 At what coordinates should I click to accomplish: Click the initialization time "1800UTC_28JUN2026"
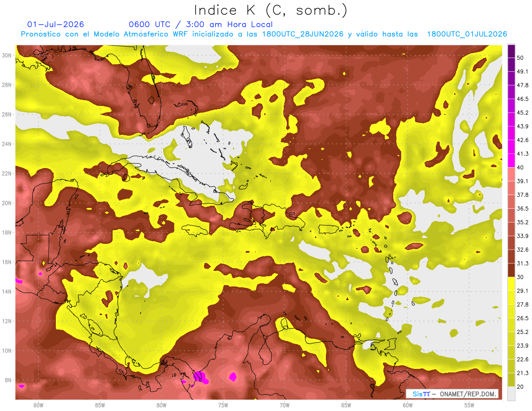(x=303, y=34)
